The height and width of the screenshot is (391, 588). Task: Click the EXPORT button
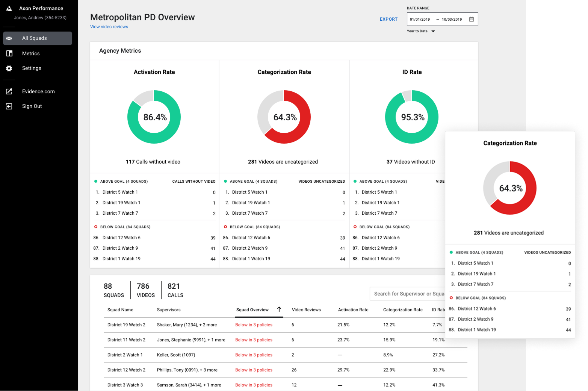[x=388, y=19]
